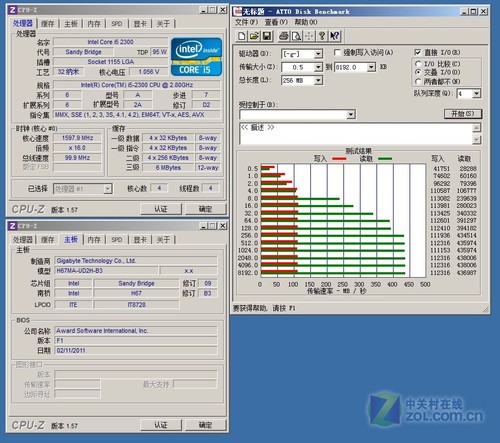Click the motherboard model H67MA-UD2H-B3 field
The height and width of the screenshot is (443, 500).
106,271
